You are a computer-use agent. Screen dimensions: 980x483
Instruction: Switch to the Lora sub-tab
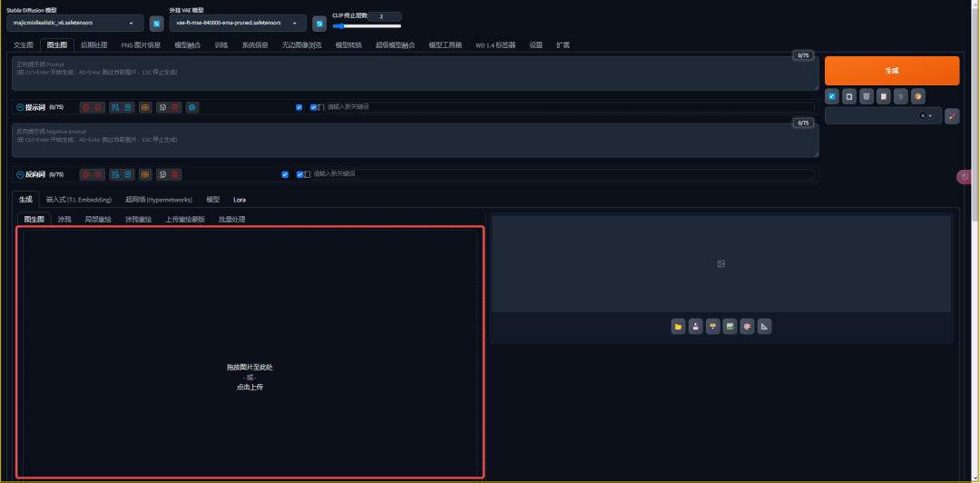tap(240, 200)
